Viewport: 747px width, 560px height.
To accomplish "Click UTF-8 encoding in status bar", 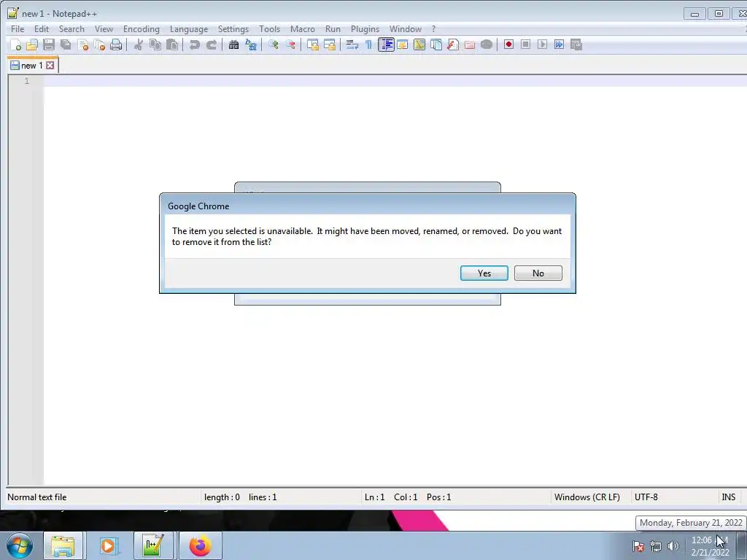I will (x=646, y=497).
